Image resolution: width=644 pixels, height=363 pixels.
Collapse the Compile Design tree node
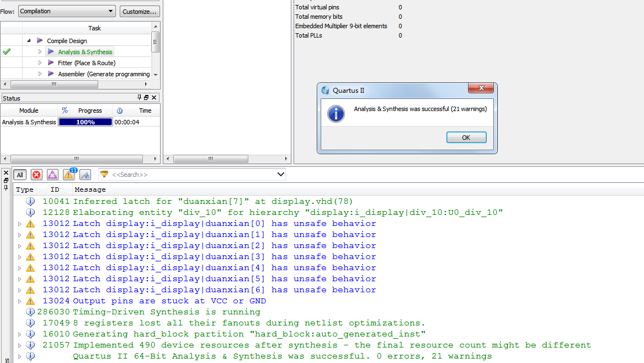click(x=29, y=41)
